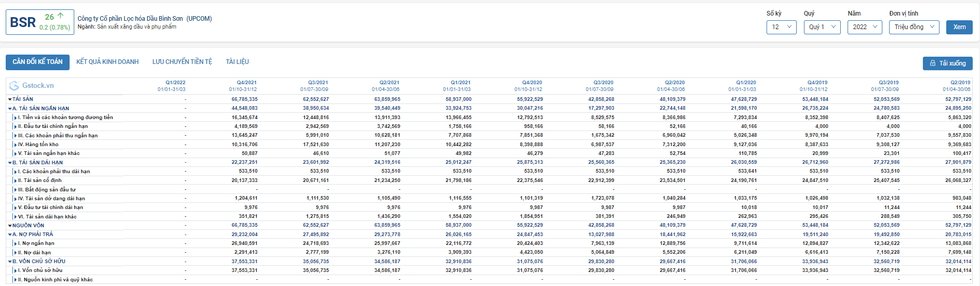The height and width of the screenshot is (286, 980).
Task: Select the Cân đối kế toán tab
Action: click(37, 62)
